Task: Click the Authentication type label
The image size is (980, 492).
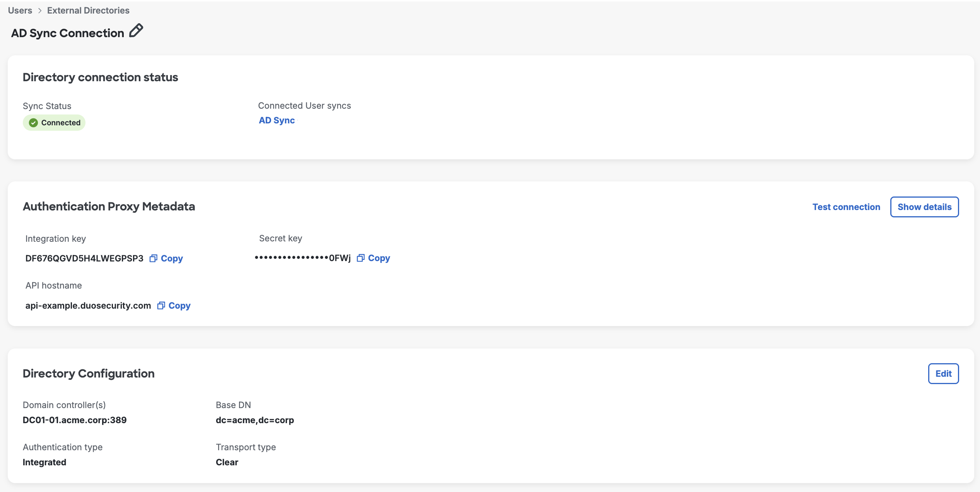Action: [63, 447]
